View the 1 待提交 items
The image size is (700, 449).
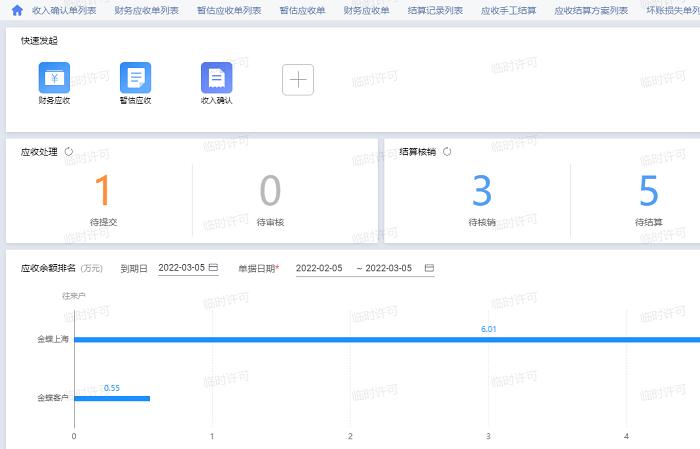point(104,190)
